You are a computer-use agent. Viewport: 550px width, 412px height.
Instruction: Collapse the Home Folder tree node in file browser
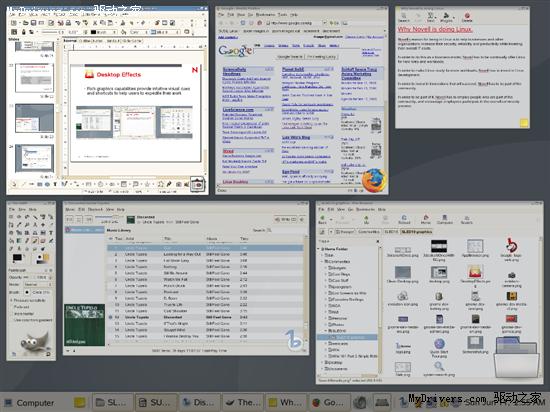click(x=319, y=249)
